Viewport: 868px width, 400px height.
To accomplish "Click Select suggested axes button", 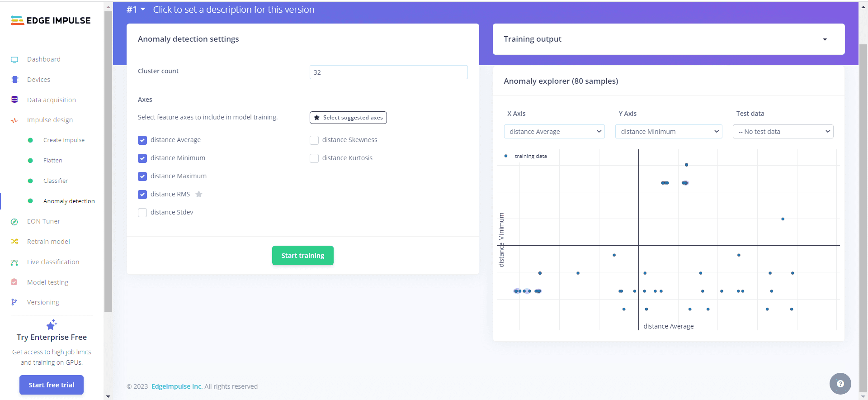I will click(348, 118).
